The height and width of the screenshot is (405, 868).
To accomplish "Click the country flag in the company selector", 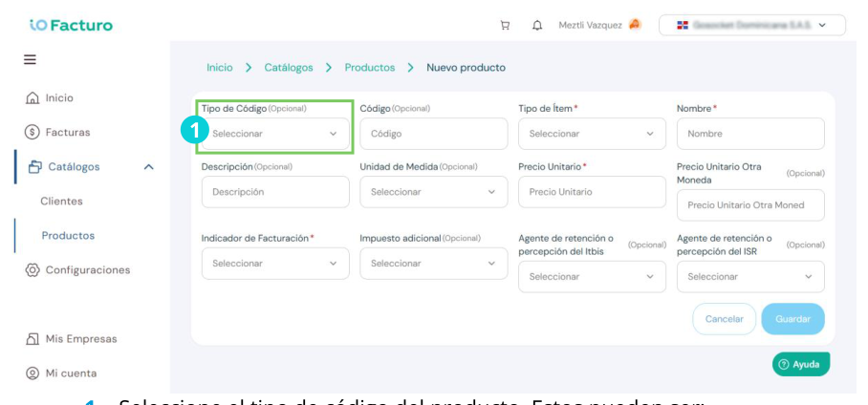I will click(x=683, y=26).
